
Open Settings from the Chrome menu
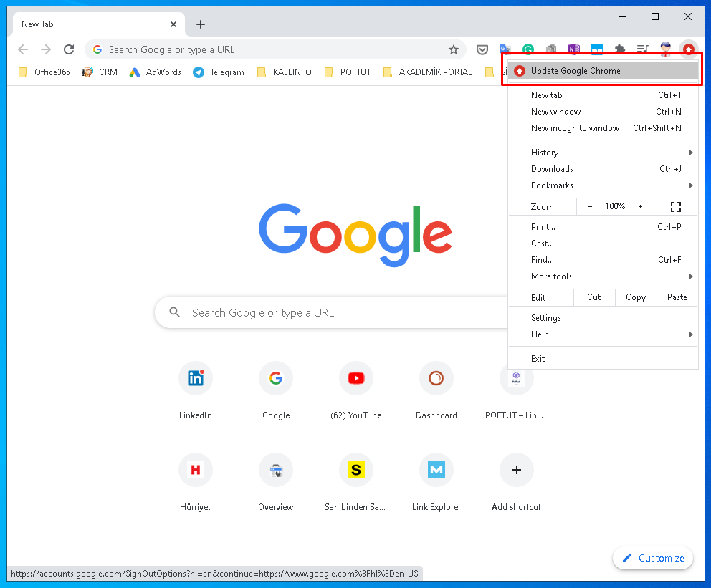tap(603, 318)
